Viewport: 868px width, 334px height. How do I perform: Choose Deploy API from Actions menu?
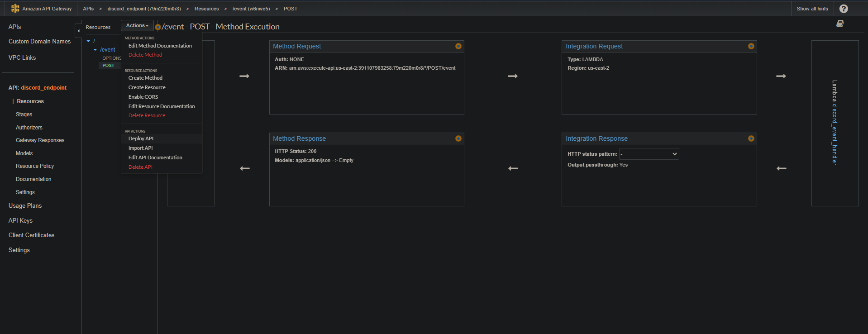[141, 138]
